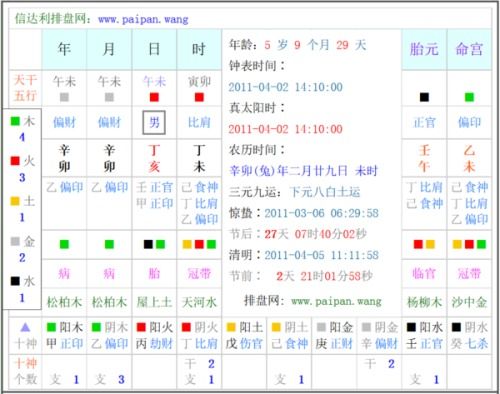The image size is (500, 394).
Task: Click the 火 count 3 in the legend
Action: (x=22, y=177)
